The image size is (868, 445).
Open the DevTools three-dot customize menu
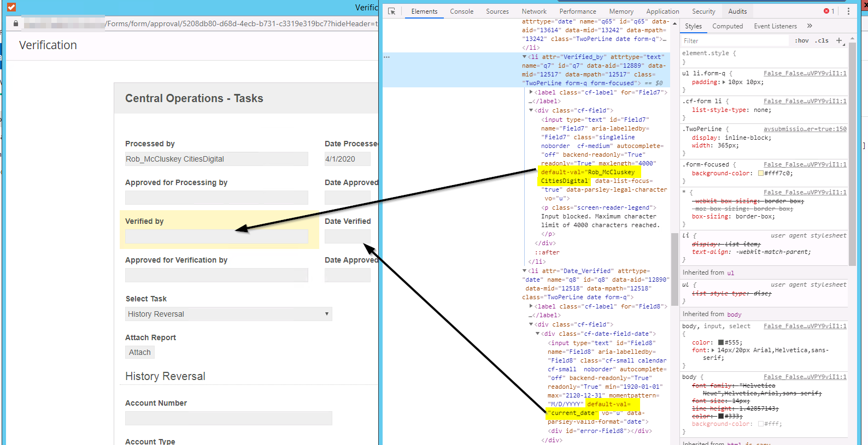click(x=848, y=11)
